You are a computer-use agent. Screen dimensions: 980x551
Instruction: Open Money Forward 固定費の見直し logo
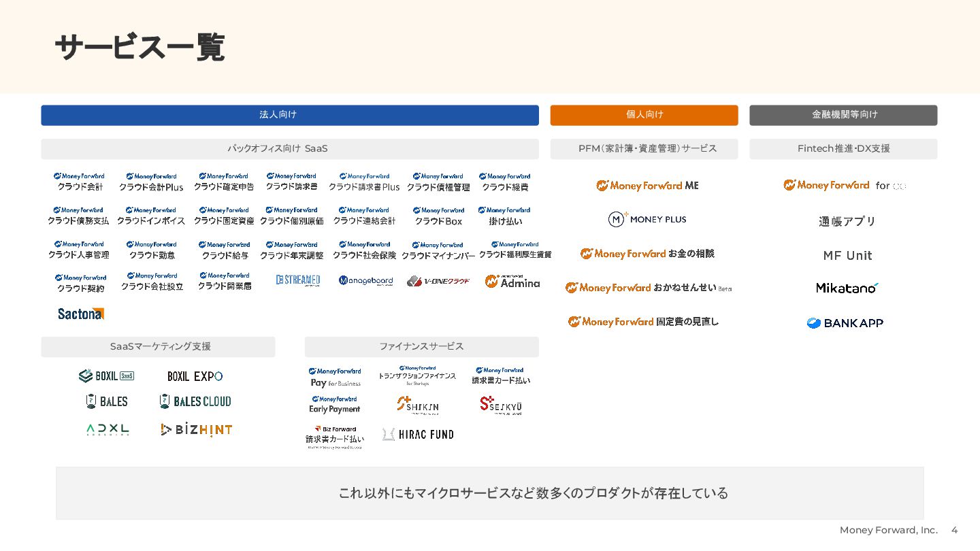point(643,322)
